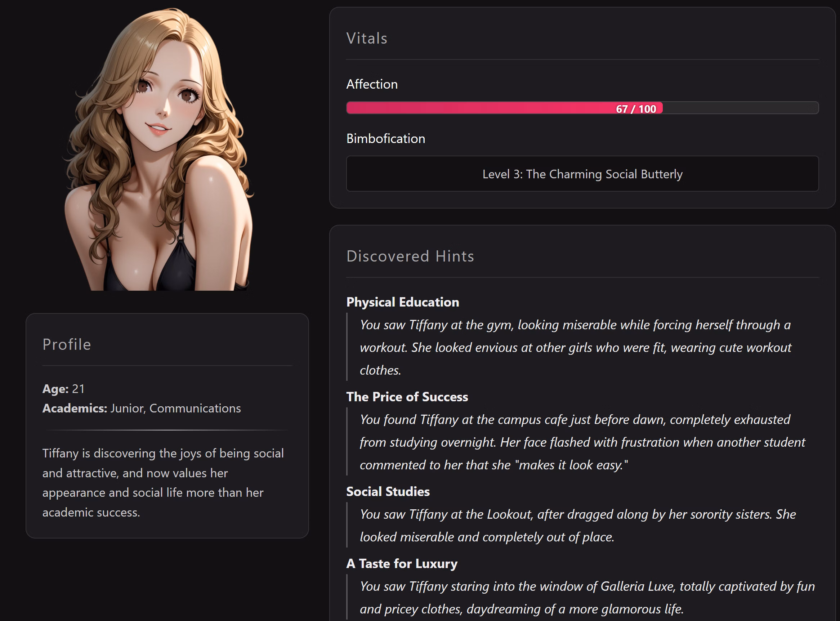Click the Bimbofication label
This screenshot has height=621, width=840.
386,138
